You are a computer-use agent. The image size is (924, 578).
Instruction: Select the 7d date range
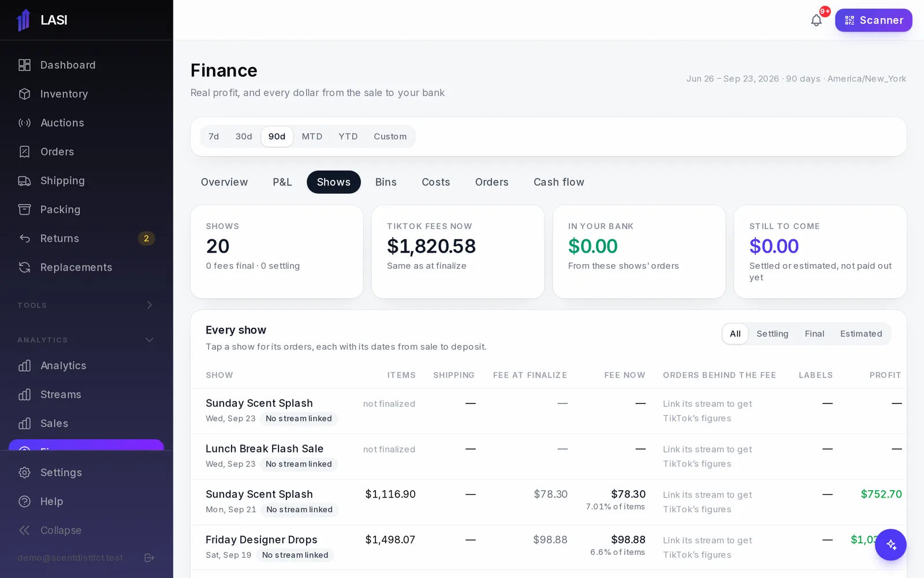[x=214, y=136]
